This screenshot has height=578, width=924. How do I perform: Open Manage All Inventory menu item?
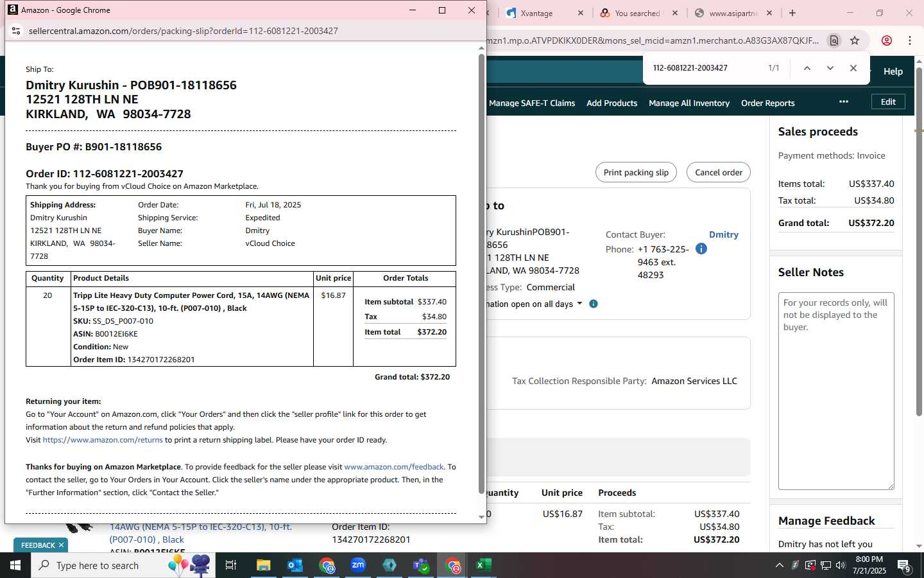pyautogui.click(x=689, y=103)
